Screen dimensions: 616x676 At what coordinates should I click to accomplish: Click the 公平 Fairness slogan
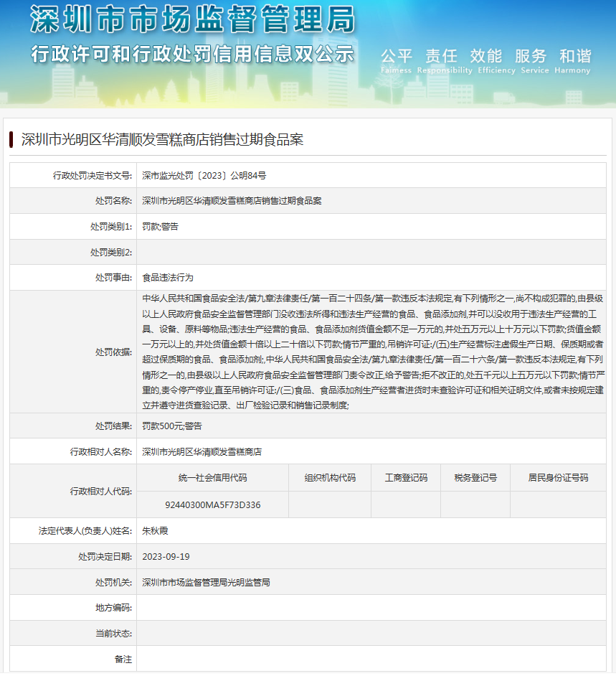(x=397, y=61)
